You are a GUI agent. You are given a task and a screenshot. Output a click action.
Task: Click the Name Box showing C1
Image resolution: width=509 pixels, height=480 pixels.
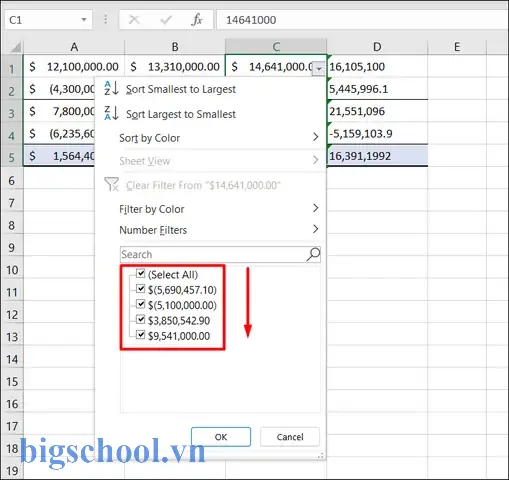48,20
